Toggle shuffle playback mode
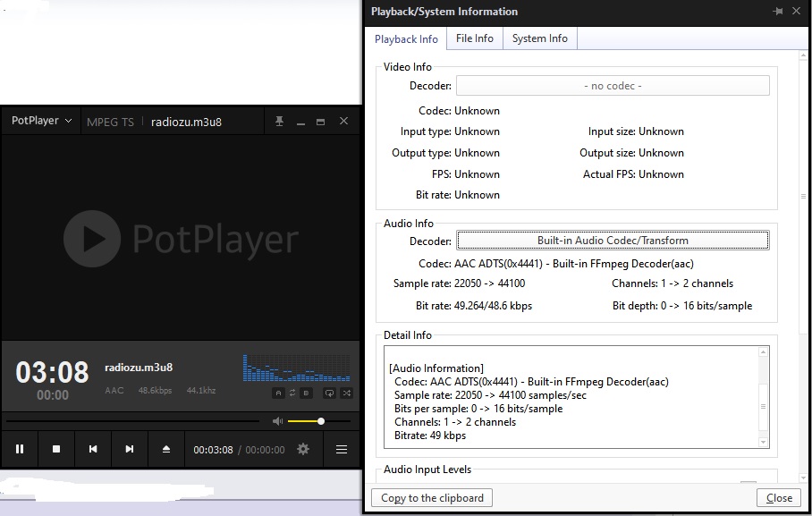Viewport: 812px width, 516px height. [346, 393]
